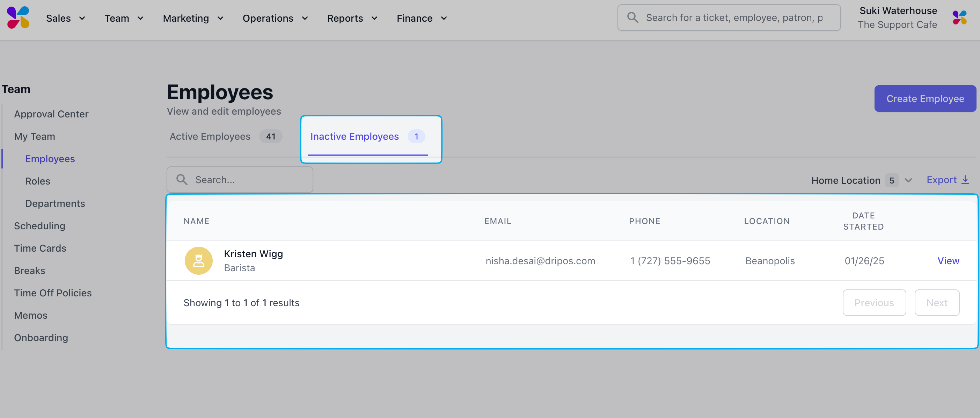The height and width of the screenshot is (418, 980).
Task: Click the Home Location count badge 5
Action: pos(891,180)
